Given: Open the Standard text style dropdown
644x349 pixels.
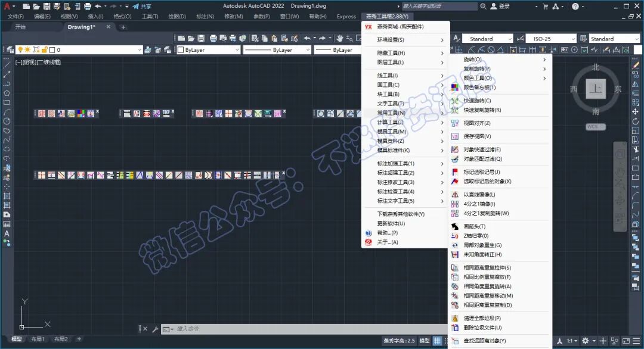Looking at the screenshot, I should pyautogui.click(x=488, y=39).
